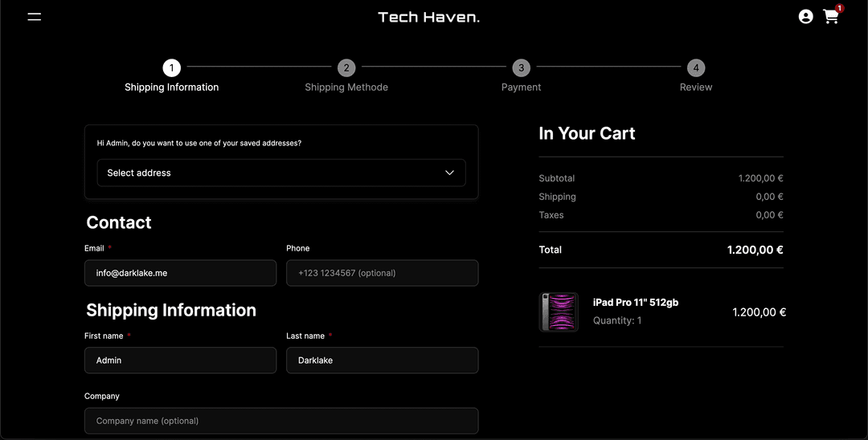The width and height of the screenshot is (868, 440).
Task: Expand the Select address dropdown
Action: point(280,173)
